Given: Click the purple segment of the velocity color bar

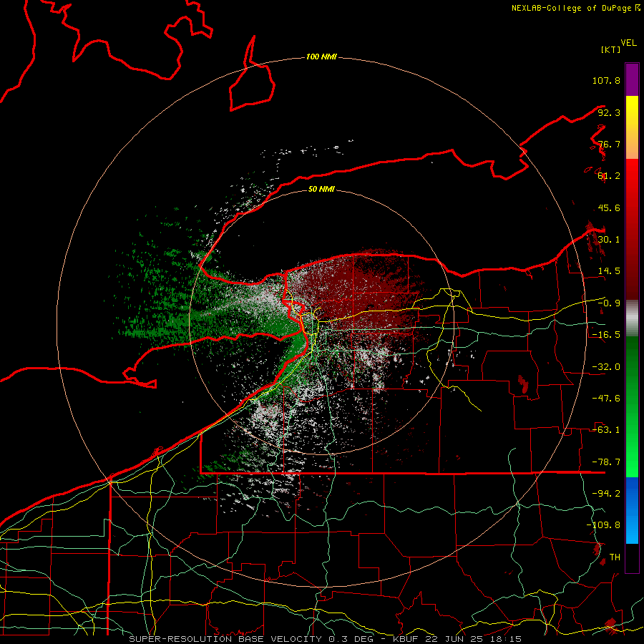Looking at the screenshot, I should [x=632, y=79].
